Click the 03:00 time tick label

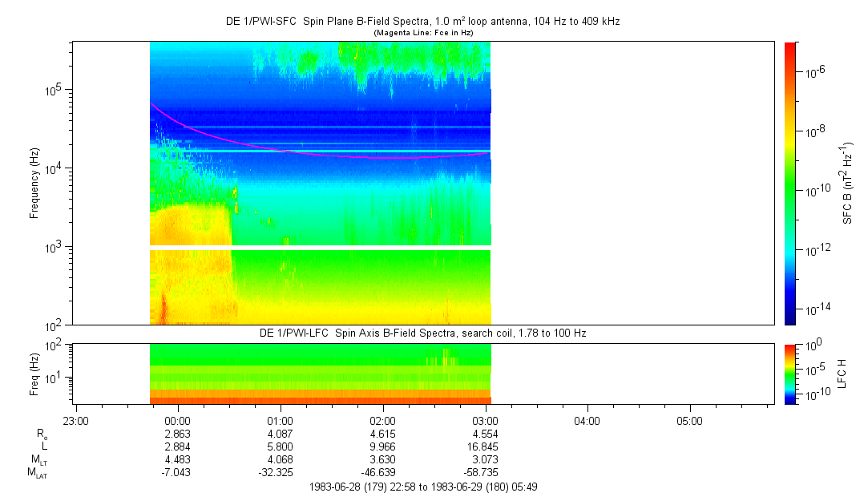[x=485, y=420]
